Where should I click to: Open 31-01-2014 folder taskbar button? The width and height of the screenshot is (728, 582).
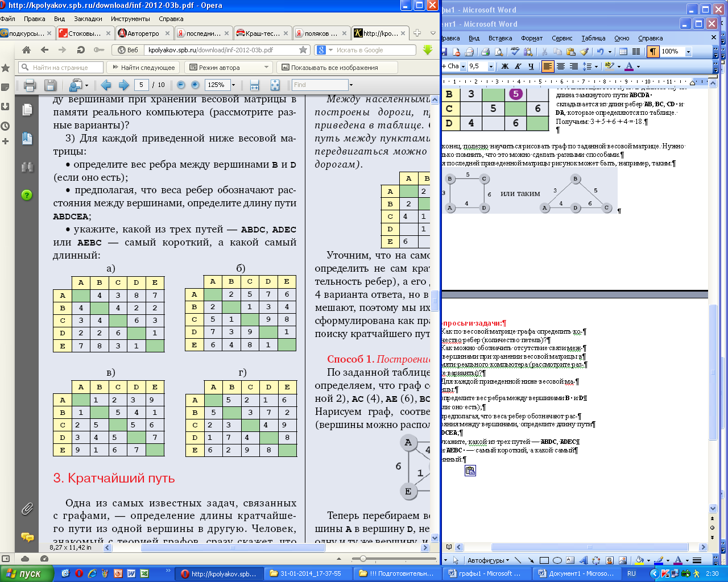[x=310, y=573]
